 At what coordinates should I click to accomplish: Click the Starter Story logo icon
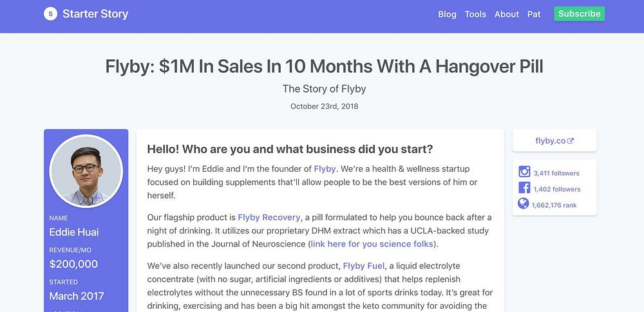coord(50,14)
